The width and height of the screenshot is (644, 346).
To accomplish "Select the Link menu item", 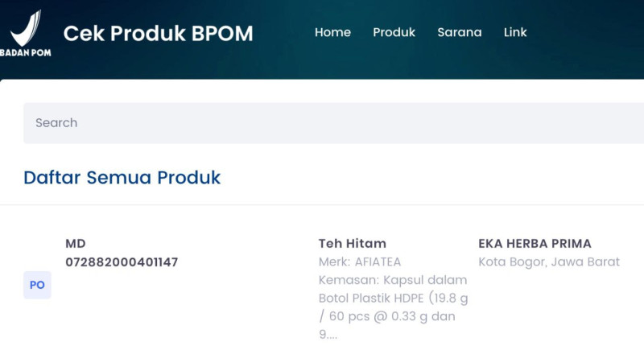I will (x=515, y=32).
